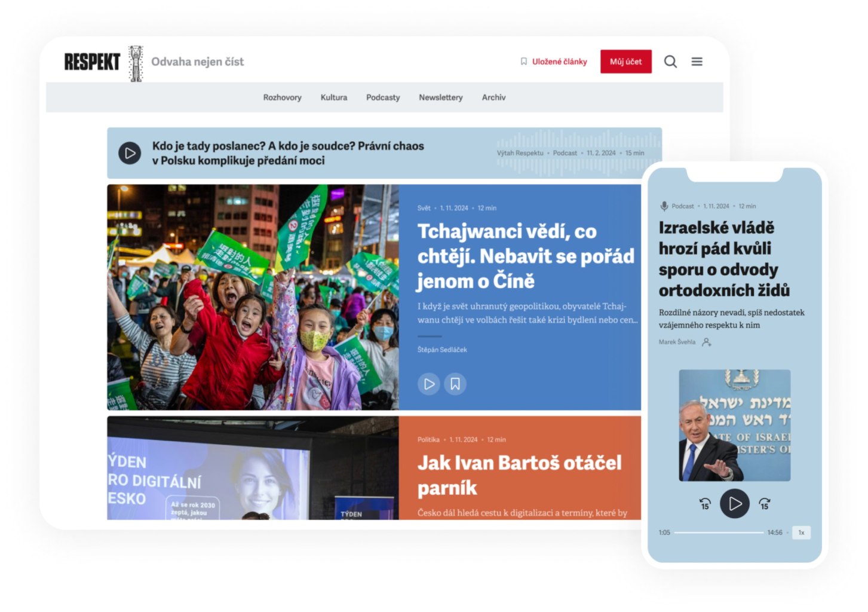Play the Polish legal chaos podcast
This screenshot has width=868, height=612.
click(130, 153)
